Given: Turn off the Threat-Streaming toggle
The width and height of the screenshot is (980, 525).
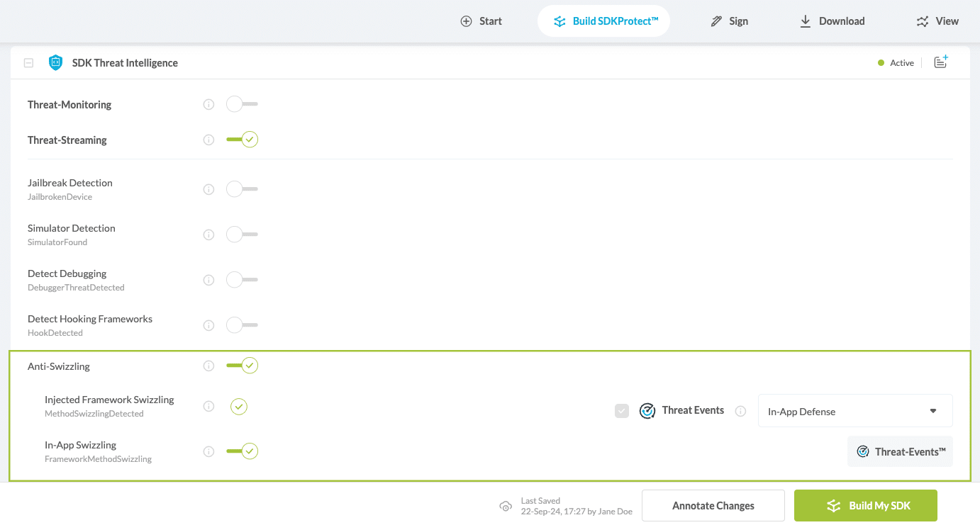Looking at the screenshot, I should [242, 140].
